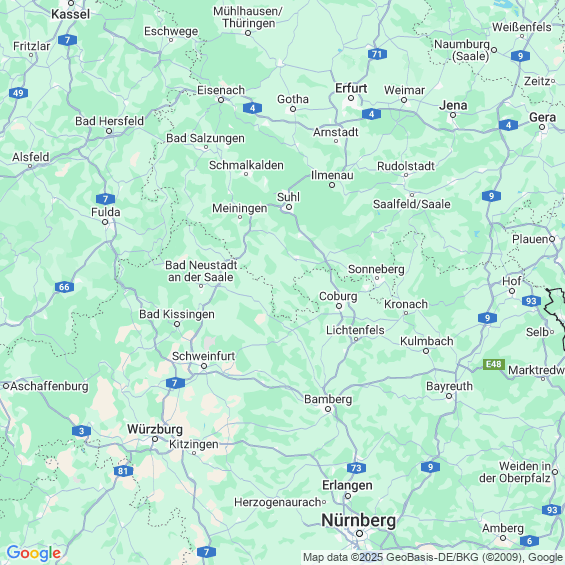Click the A49 highway shield
Screen dimensions: 565x565
pyautogui.click(x=18, y=93)
